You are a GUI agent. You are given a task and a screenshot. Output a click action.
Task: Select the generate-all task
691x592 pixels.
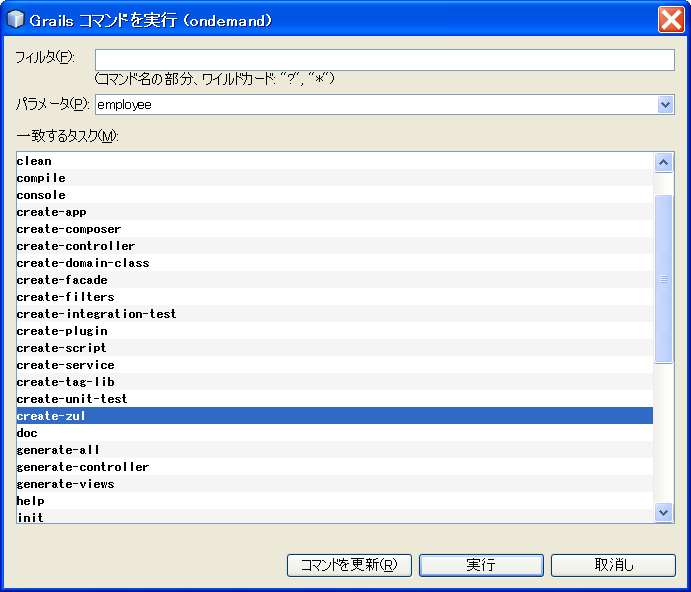tap(334, 450)
